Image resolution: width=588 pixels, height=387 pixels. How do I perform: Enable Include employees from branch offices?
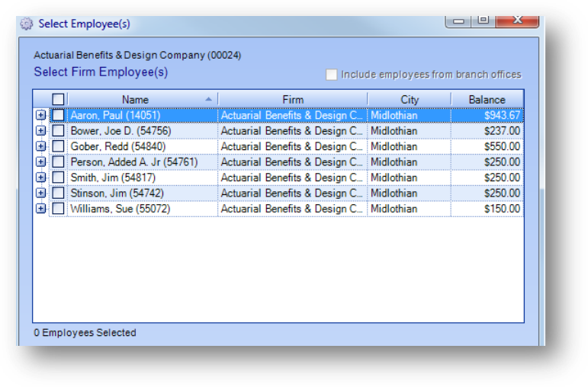(331, 75)
